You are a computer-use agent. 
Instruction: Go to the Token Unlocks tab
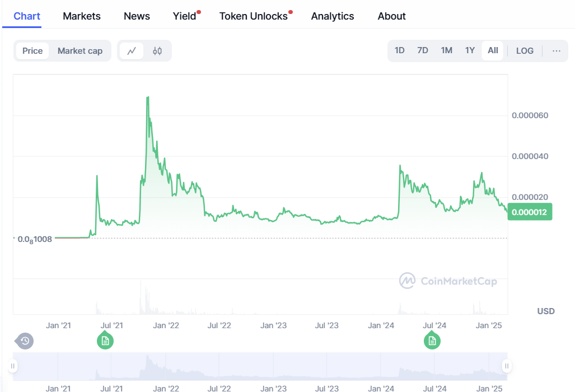click(x=253, y=16)
